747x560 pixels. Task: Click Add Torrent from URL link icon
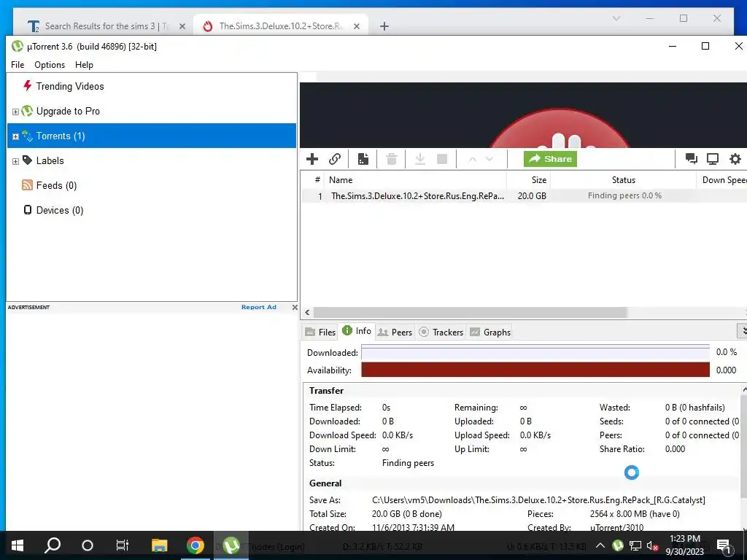[x=335, y=159]
